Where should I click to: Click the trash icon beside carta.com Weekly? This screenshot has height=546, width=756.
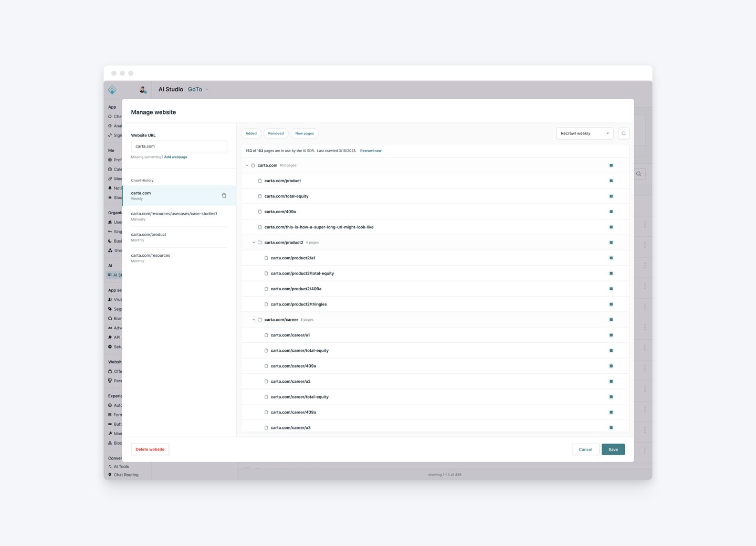[x=224, y=195]
